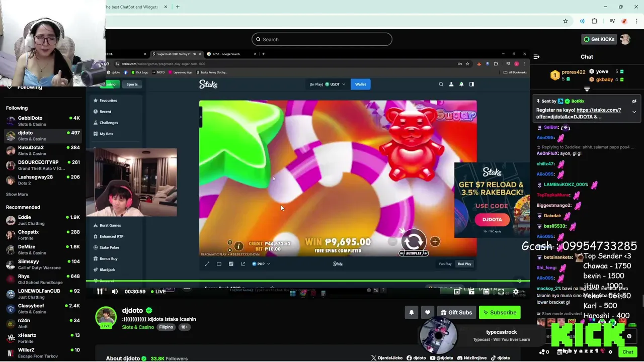This screenshot has height=362, width=644.
Task: Click the Get KICKs button
Action: click(599, 39)
